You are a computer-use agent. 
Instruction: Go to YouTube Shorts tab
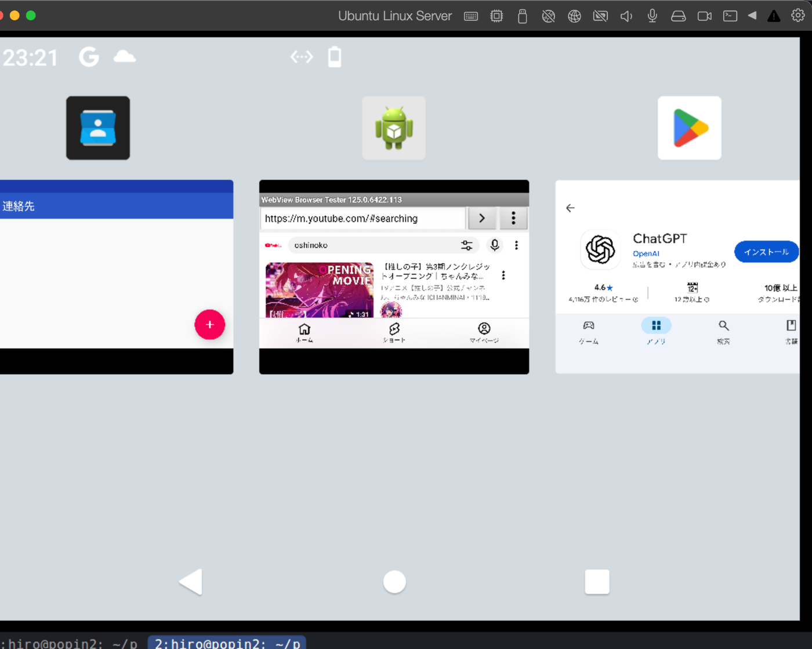(394, 333)
